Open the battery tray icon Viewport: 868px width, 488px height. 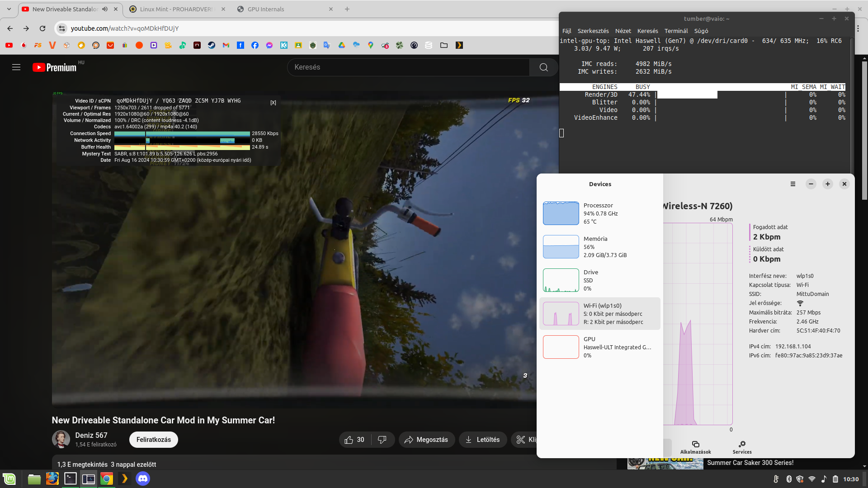tap(835, 479)
